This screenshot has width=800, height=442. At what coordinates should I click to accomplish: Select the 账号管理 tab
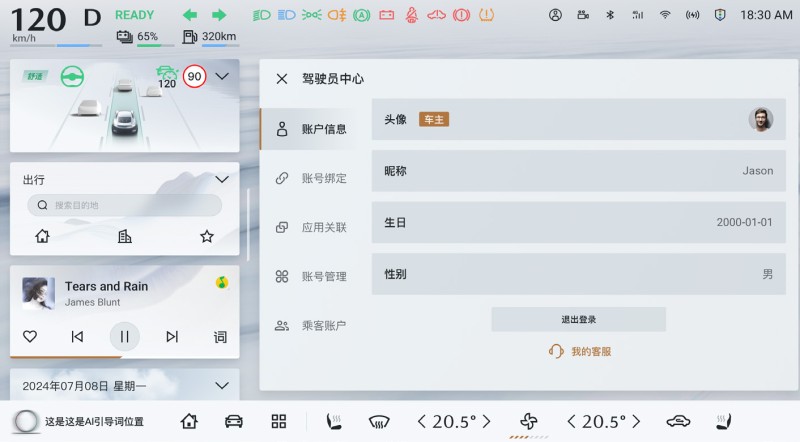[312, 276]
